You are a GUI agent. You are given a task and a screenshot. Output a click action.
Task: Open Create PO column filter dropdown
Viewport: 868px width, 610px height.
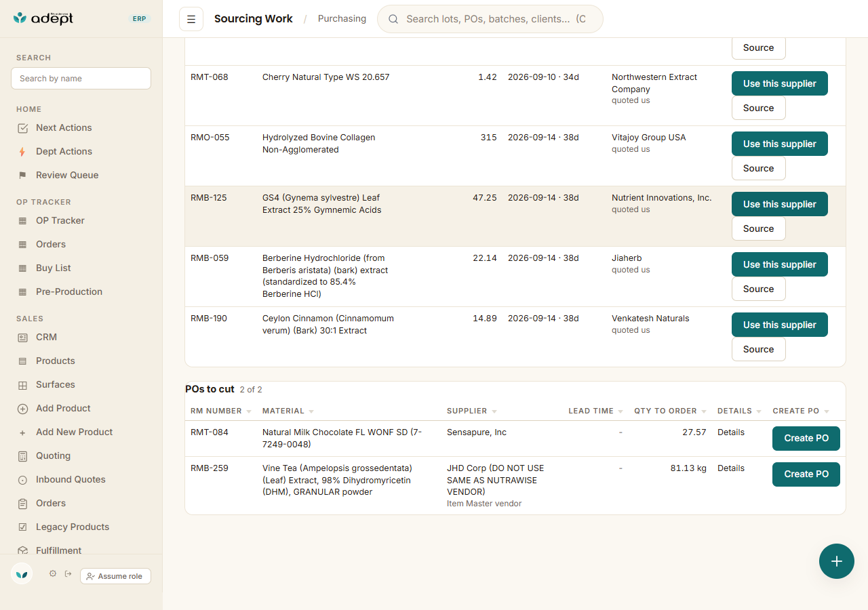[827, 411]
